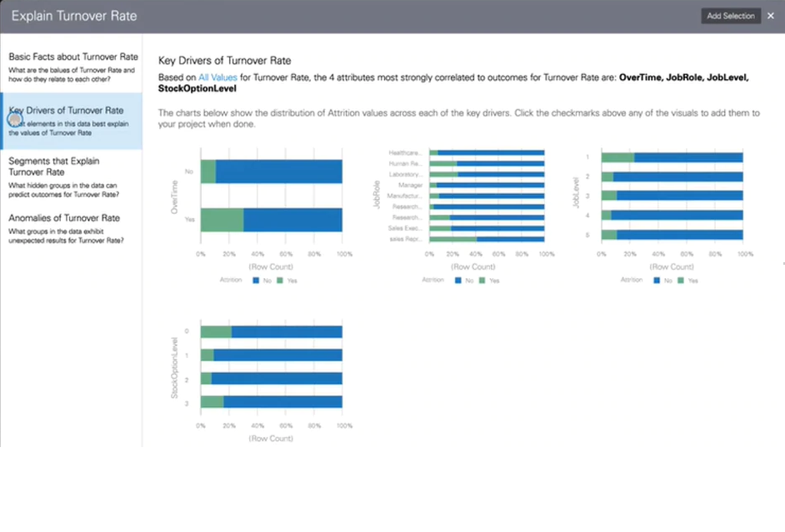Select green segment of OverTime Yes bar
The width and height of the screenshot is (785, 532).
tap(222, 220)
